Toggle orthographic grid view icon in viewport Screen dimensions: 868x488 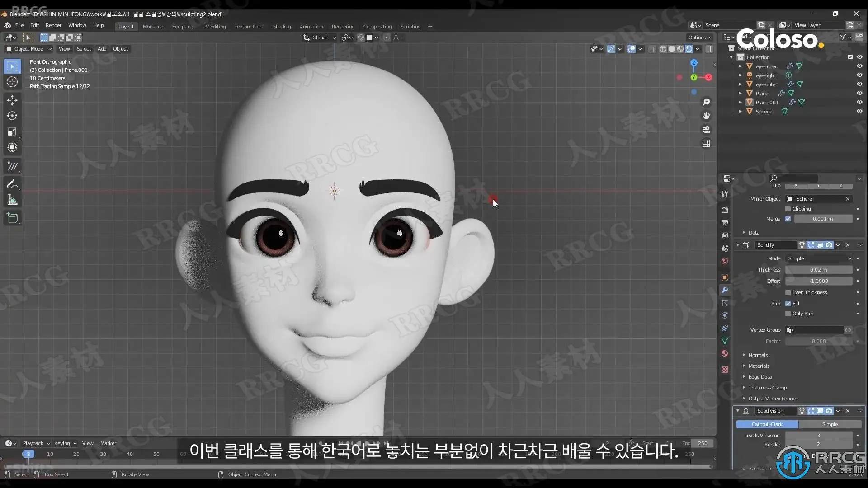tap(706, 143)
